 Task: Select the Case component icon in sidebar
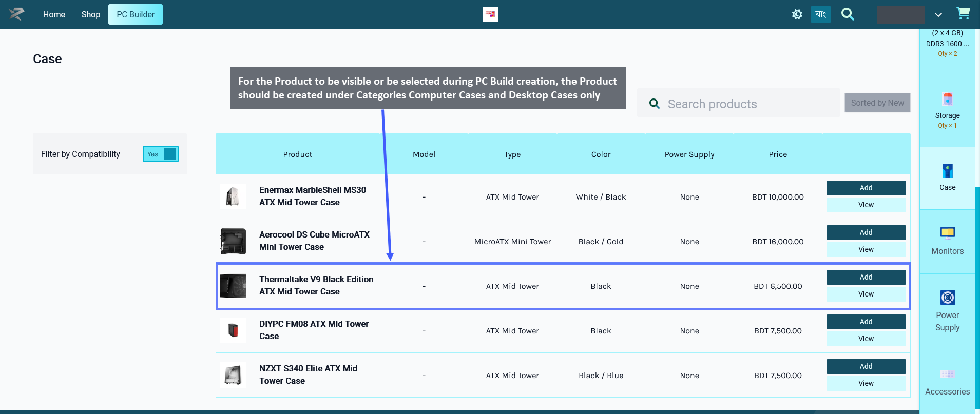(x=948, y=171)
